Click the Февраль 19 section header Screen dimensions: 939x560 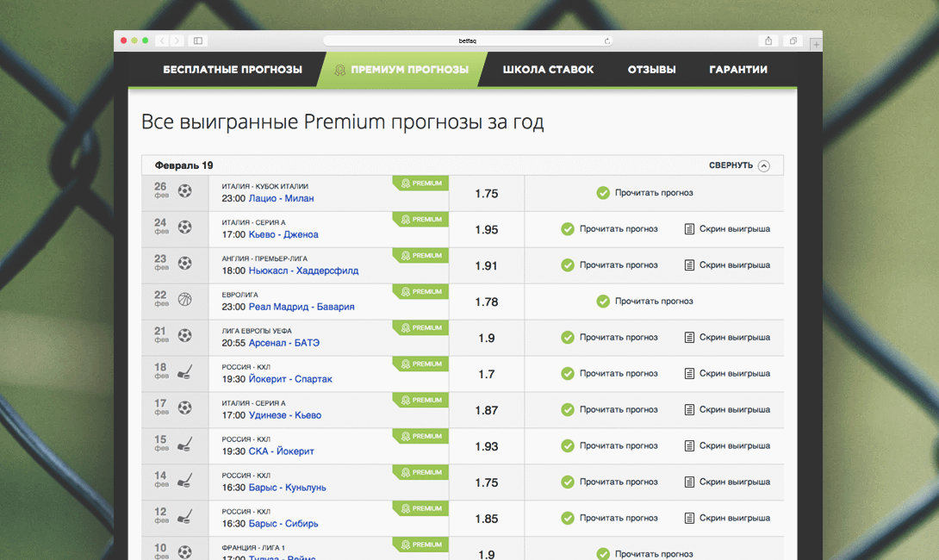[x=463, y=165]
